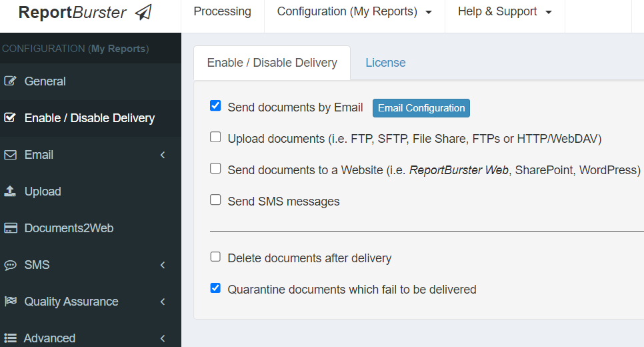Click the SMS speech bubble icon
This screenshot has height=347, width=644.
(10, 265)
